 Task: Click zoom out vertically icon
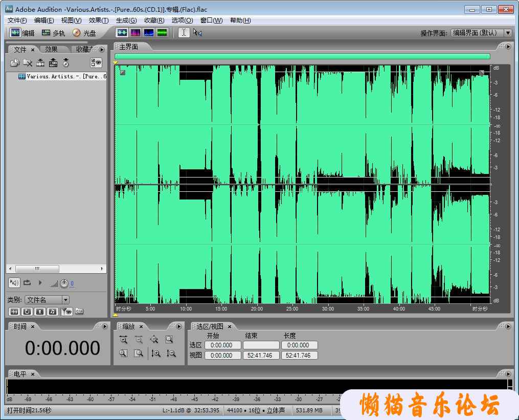(x=171, y=353)
